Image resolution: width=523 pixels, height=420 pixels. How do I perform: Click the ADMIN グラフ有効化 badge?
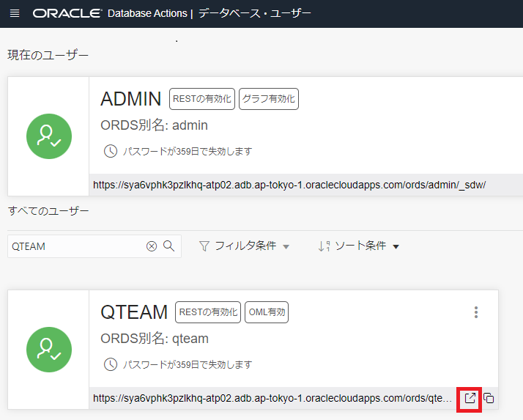click(269, 99)
